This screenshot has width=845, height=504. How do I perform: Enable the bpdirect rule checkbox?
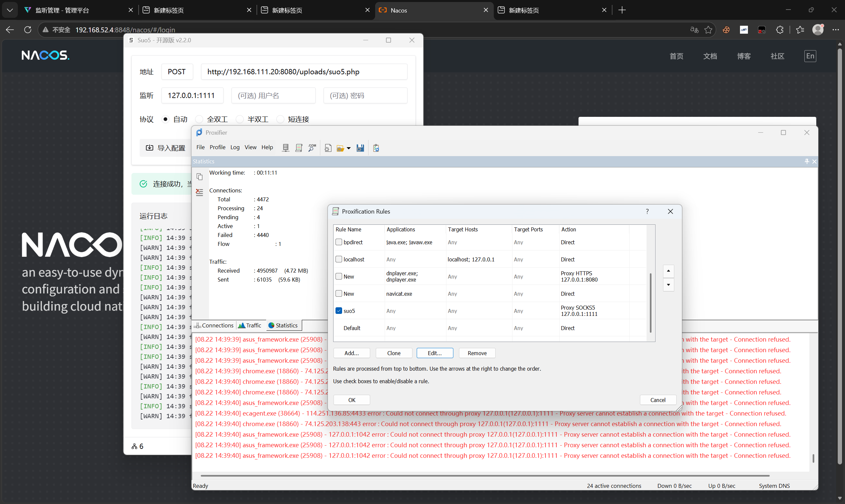coord(339,242)
